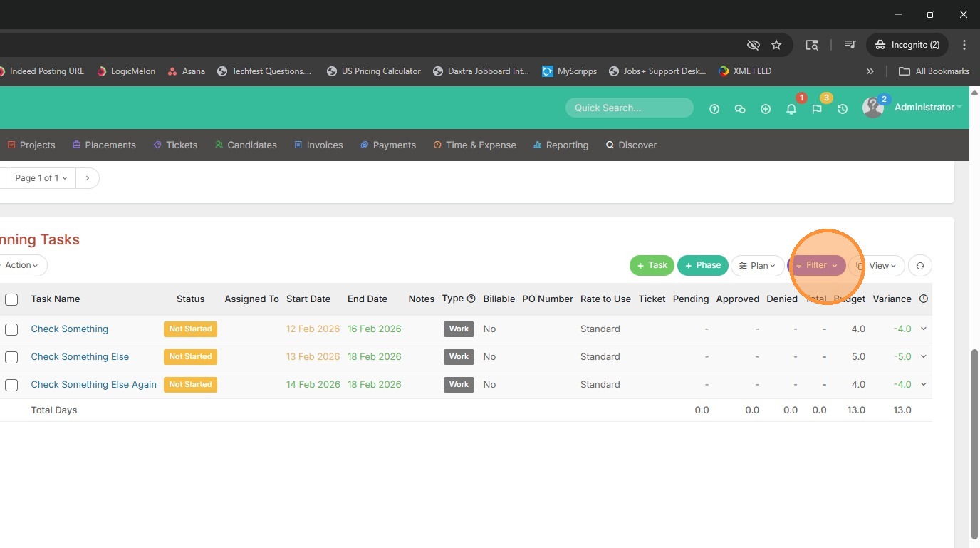Open the Check Something Else Again task link

(x=93, y=385)
